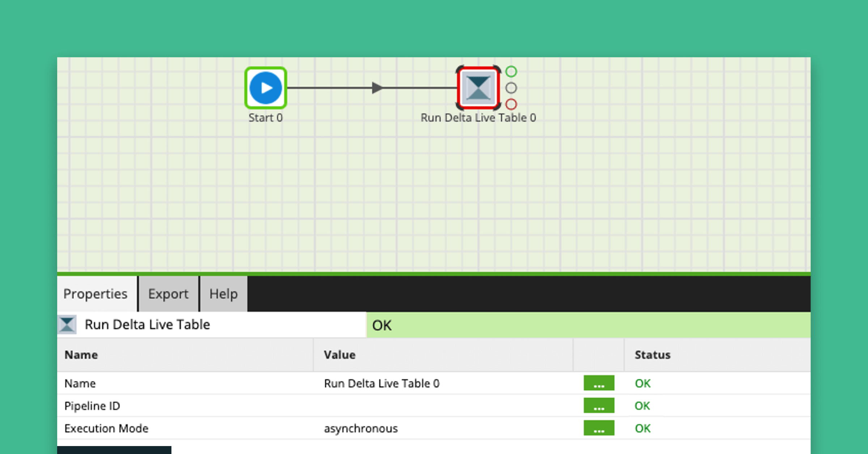Click the green success output connector

click(511, 72)
